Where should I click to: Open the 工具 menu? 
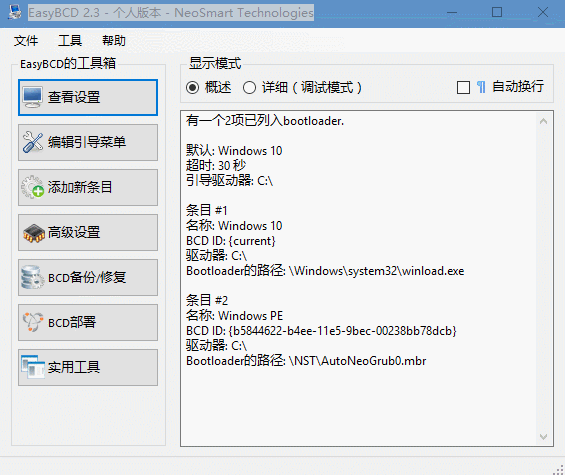[70, 40]
